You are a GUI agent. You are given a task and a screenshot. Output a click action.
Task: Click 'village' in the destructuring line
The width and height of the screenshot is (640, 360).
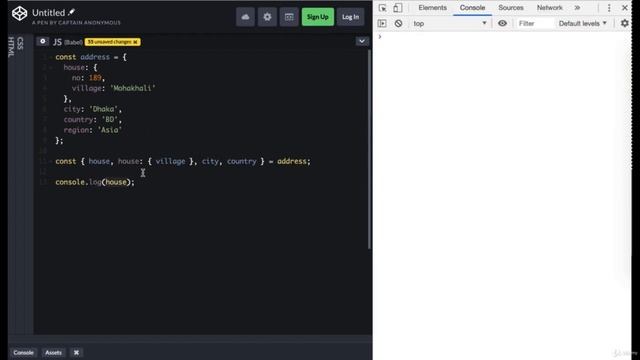[x=170, y=161]
